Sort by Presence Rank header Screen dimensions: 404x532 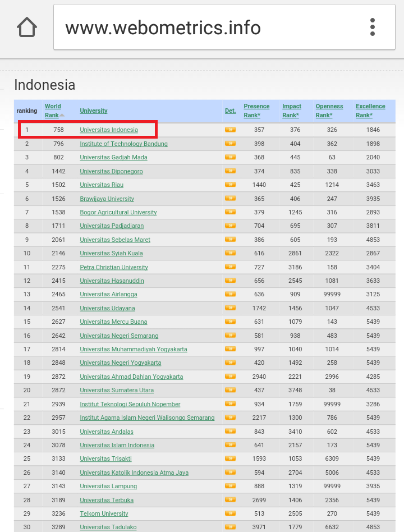256,111
